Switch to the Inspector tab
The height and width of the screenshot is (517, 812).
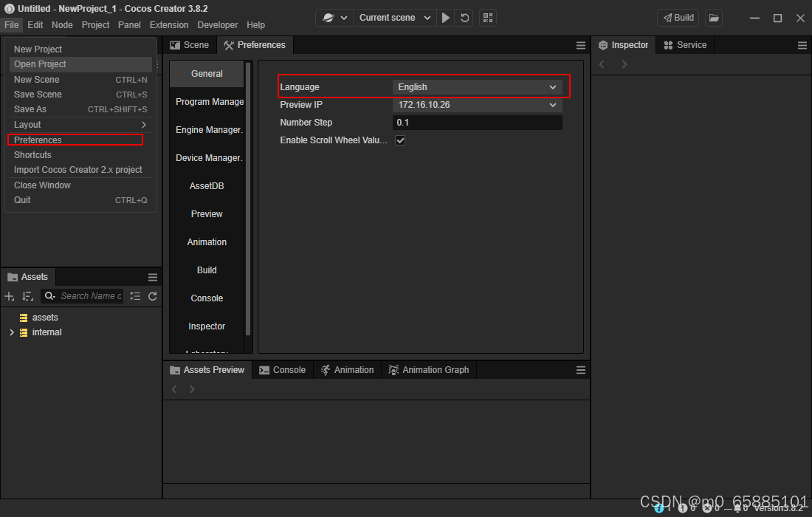click(624, 45)
